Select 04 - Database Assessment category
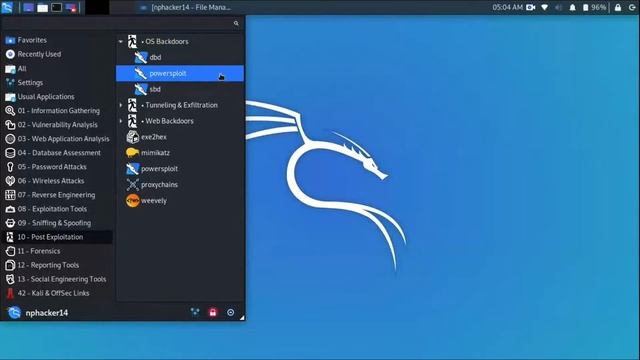Image resolution: width=640 pixels, height=360 pixels. point(57,153)
